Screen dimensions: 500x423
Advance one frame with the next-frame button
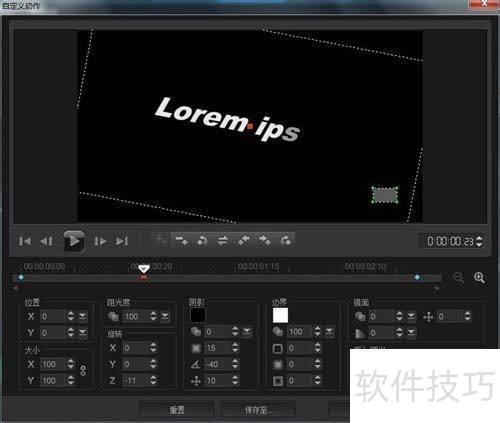click(x=100, y=241)
